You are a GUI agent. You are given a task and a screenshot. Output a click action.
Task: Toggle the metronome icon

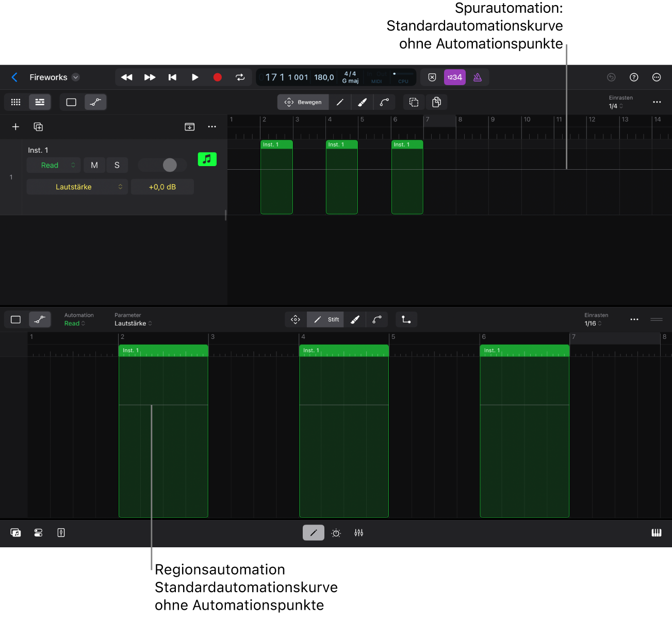pos(478,77)
